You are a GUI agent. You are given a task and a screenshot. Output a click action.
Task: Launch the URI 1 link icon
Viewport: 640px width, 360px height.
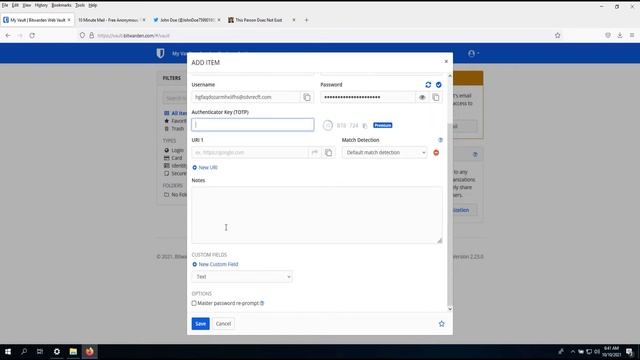pos(315,152)
